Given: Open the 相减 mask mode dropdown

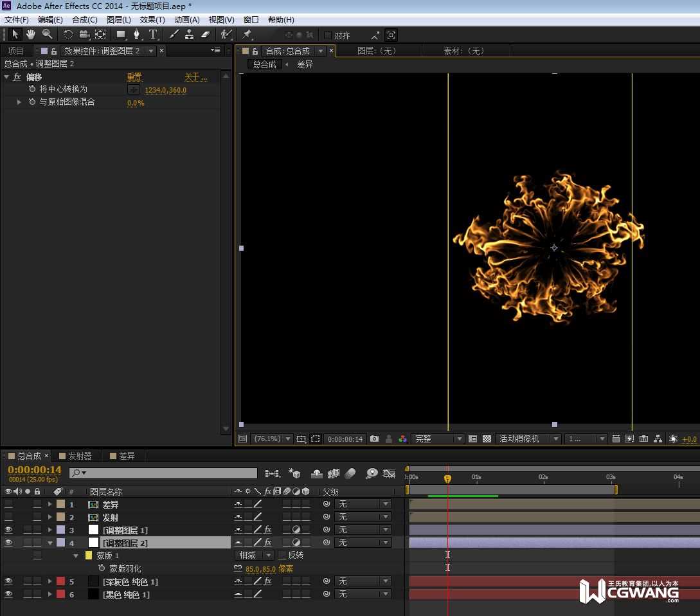Looking at the screenshot, I should point(255,556).
